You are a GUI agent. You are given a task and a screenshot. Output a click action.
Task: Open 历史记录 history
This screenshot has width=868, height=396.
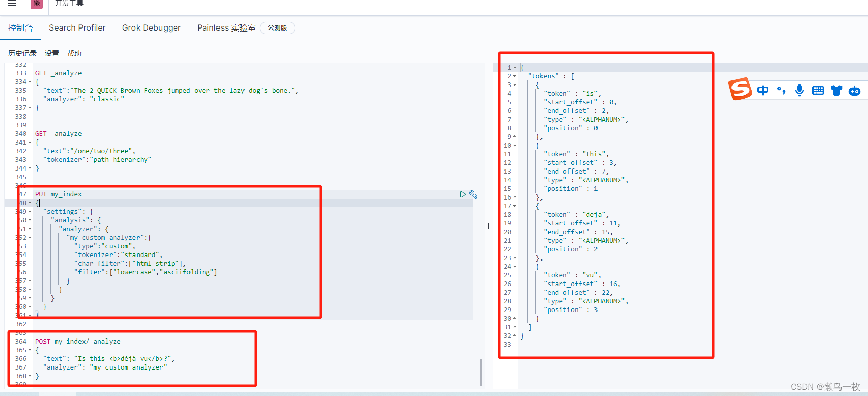(22, 53)
